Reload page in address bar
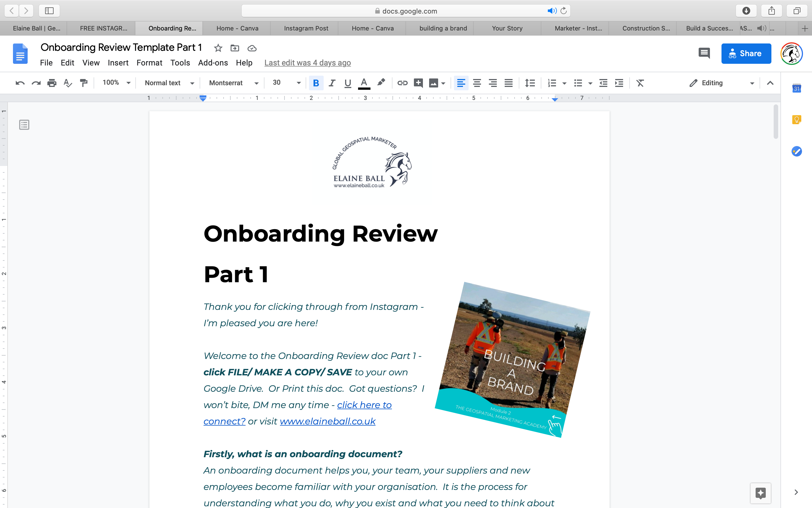This screenshot has width=812, height=508. tap(564, 11)
